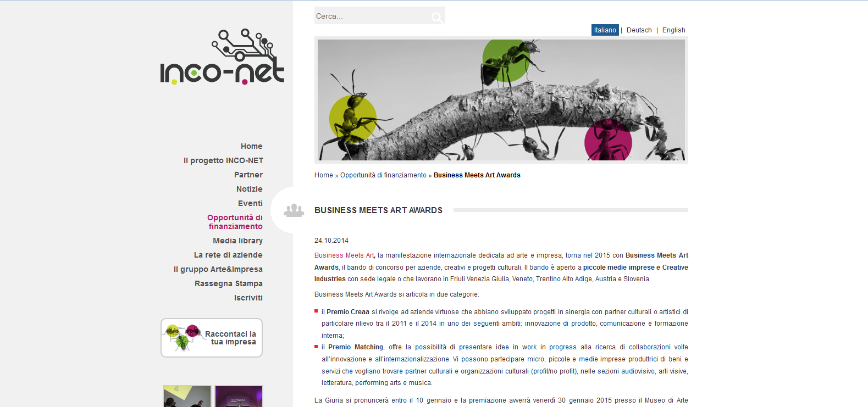Click Business Meets Art Awards breadcrumb text
Viewport: 868px width, 407px height.
(477, 175)
